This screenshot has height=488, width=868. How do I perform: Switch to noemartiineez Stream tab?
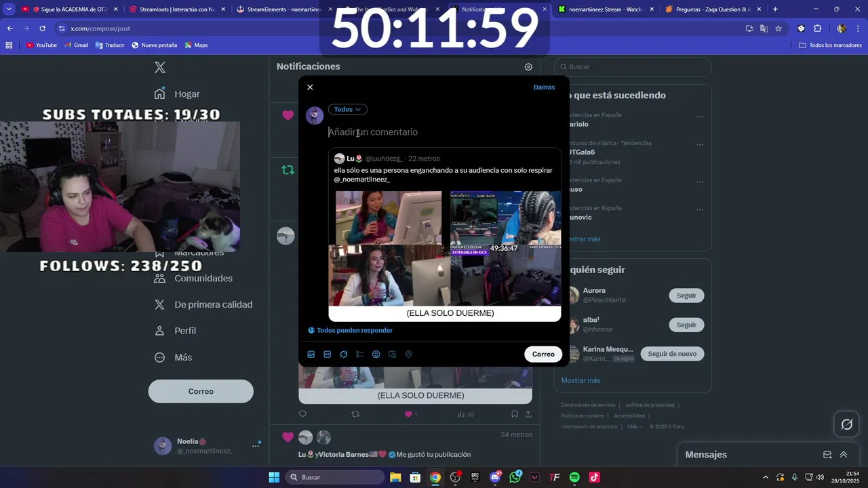[606, 9]
